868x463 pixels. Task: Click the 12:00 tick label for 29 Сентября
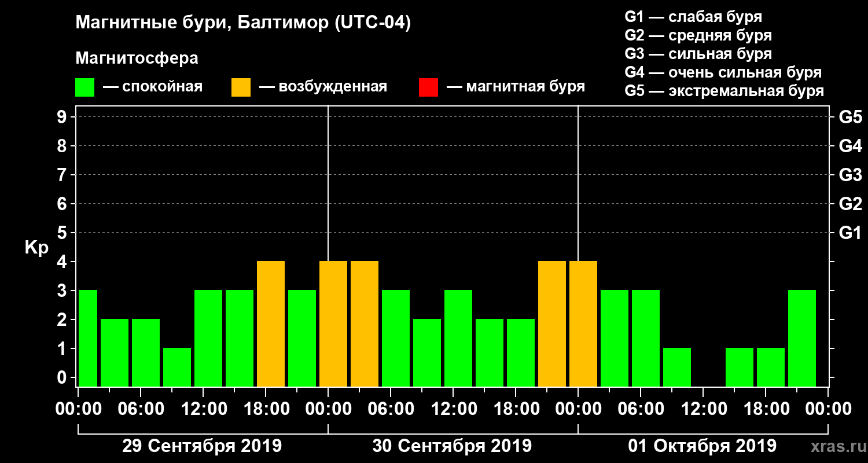(203, 409)
